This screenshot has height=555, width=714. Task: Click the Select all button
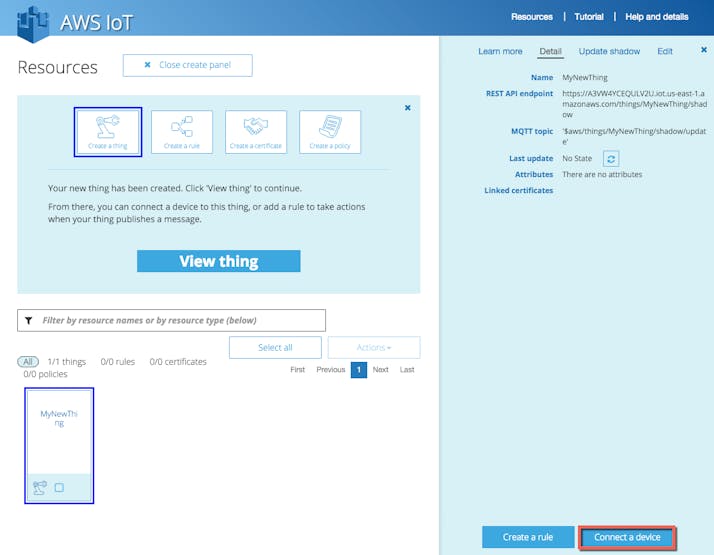coord(275,347)
